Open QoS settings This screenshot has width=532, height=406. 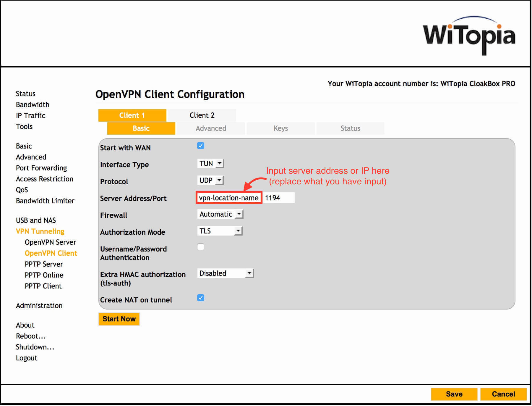click(22, 190)
